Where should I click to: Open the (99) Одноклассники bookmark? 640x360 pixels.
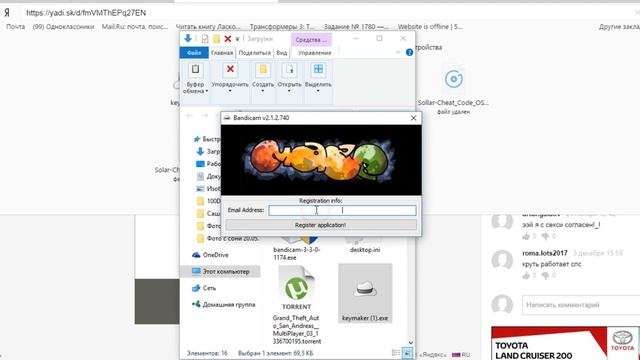point(63,27)
